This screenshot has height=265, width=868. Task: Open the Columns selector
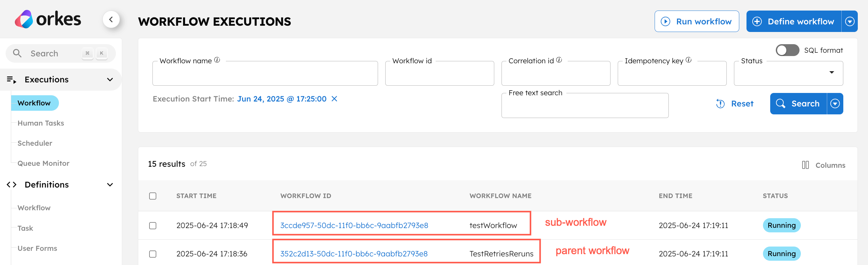pos(824,165)
